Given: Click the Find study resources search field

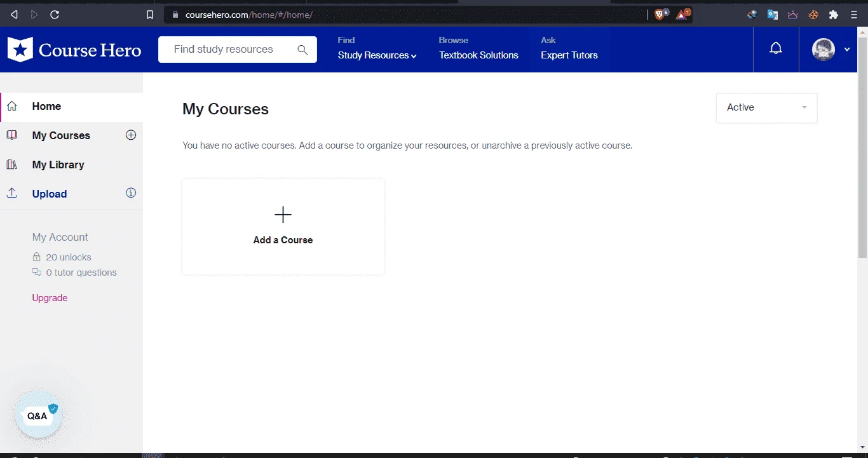Looking at the screenshot, I should click(x=238, y=50).
